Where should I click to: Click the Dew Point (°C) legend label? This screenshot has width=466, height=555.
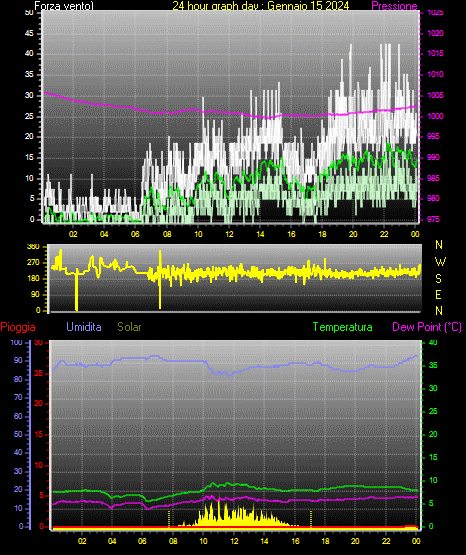pyautogui.click(x=427, y=327)
